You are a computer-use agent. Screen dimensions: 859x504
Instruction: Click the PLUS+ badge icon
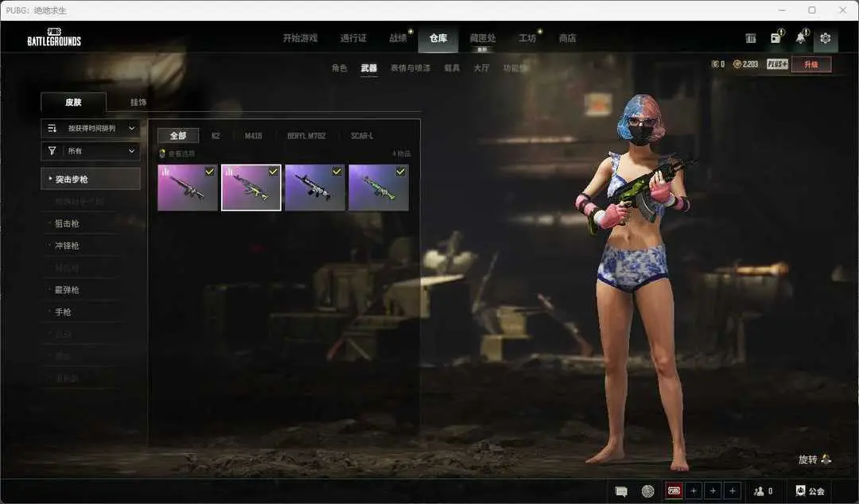777,64
